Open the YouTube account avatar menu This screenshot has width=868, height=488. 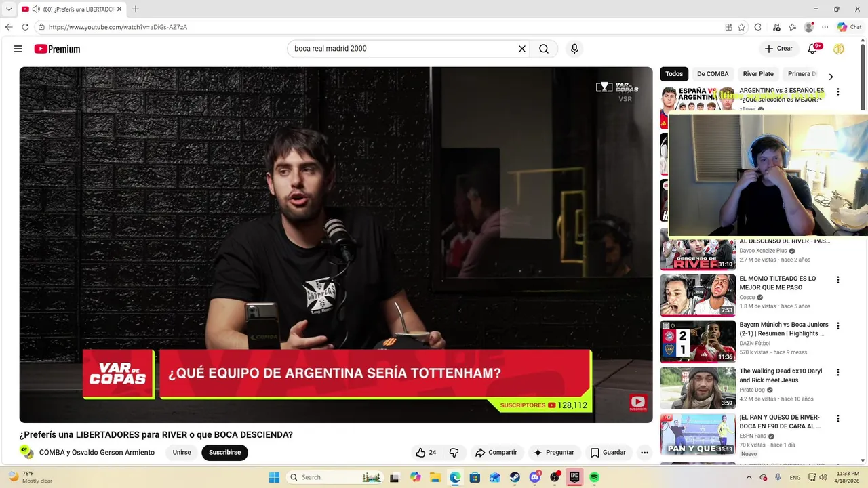[x=839, y=49]
